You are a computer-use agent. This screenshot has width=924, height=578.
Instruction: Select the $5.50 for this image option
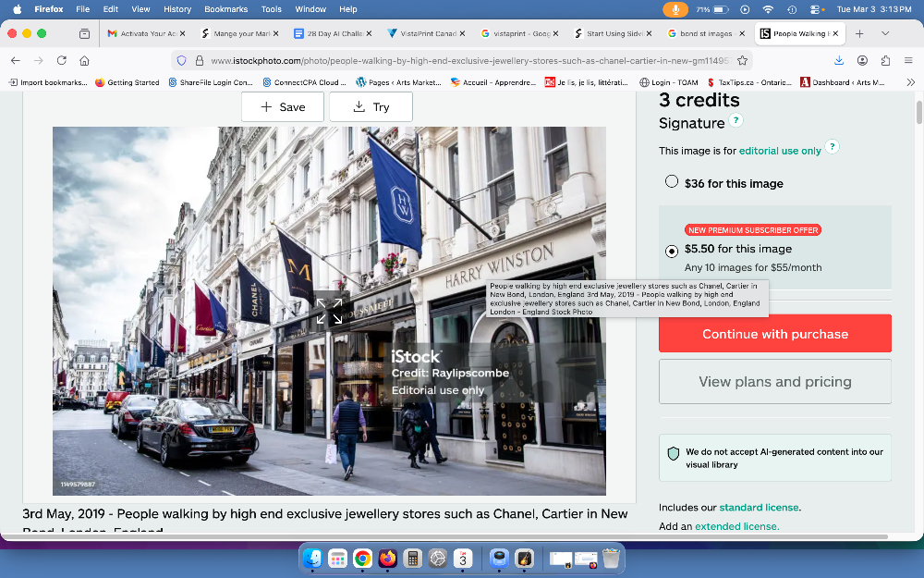(x=672, y=250)
